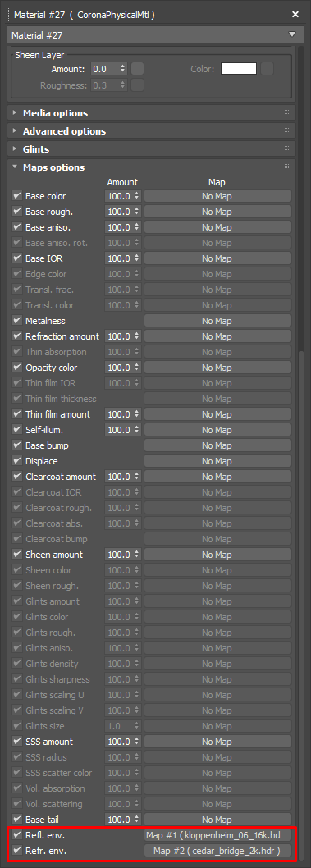Open the Base bump No Map slot
This screenshot has height=868, width=311.
pyautogui.click(x=217, y=445)
